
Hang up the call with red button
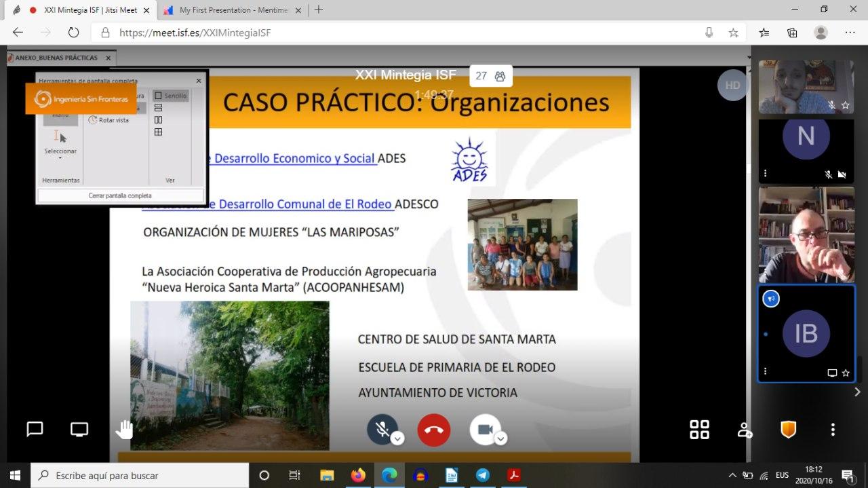[x=434, y=430]
